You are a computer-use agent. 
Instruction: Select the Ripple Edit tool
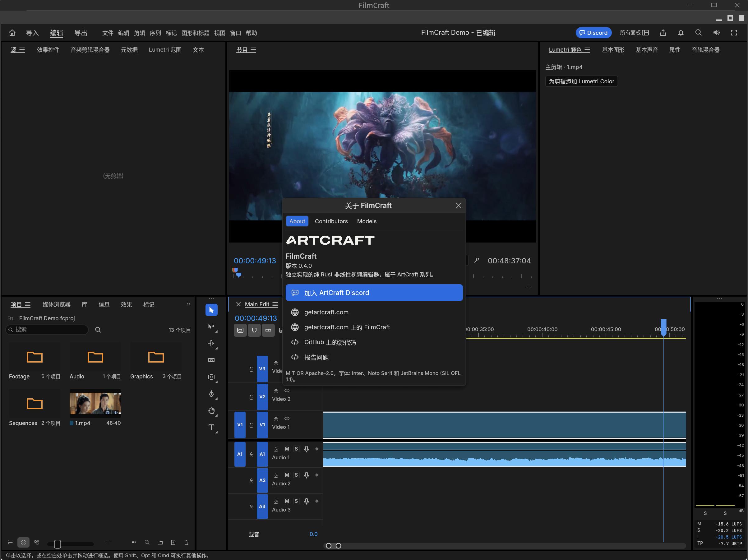click(211, 343)
